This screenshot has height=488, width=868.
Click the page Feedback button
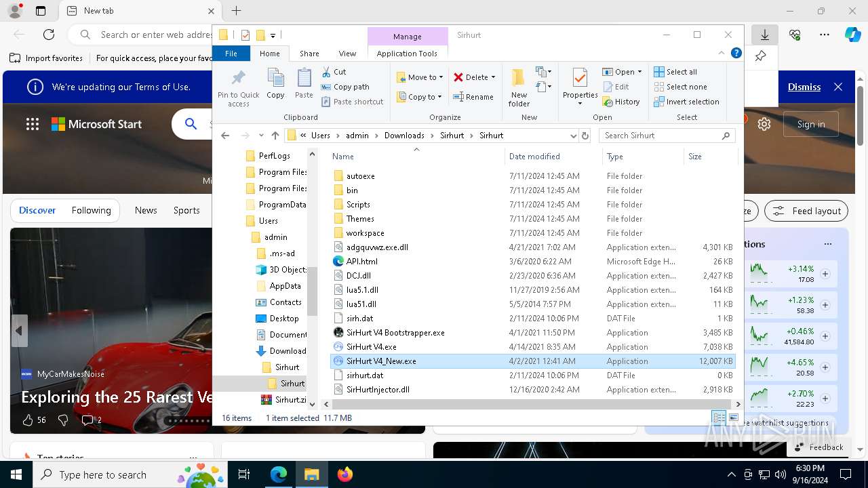pos(818,447)
